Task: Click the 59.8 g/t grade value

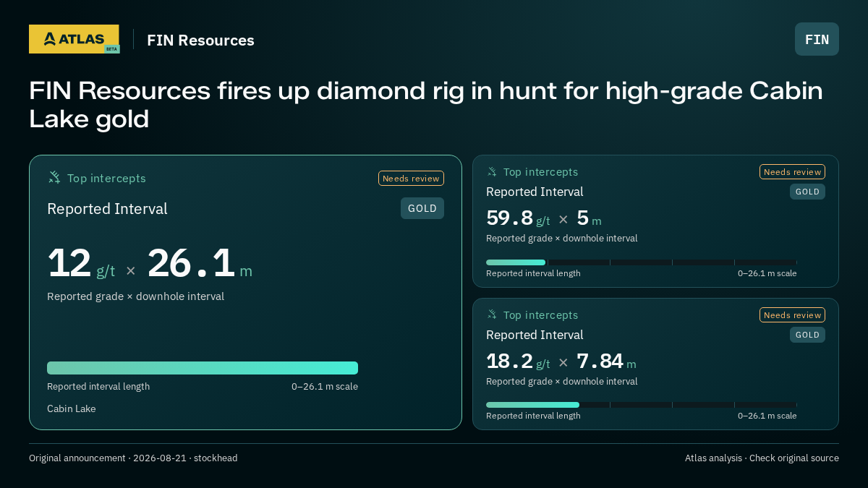Action: [x=518, y=218]
